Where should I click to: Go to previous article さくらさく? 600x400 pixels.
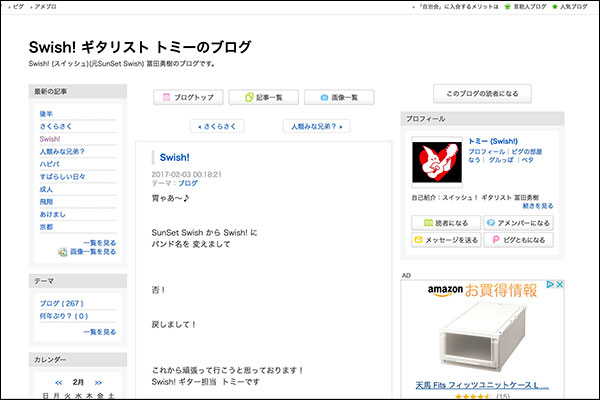pyautogui.click(x=217, y=127)
